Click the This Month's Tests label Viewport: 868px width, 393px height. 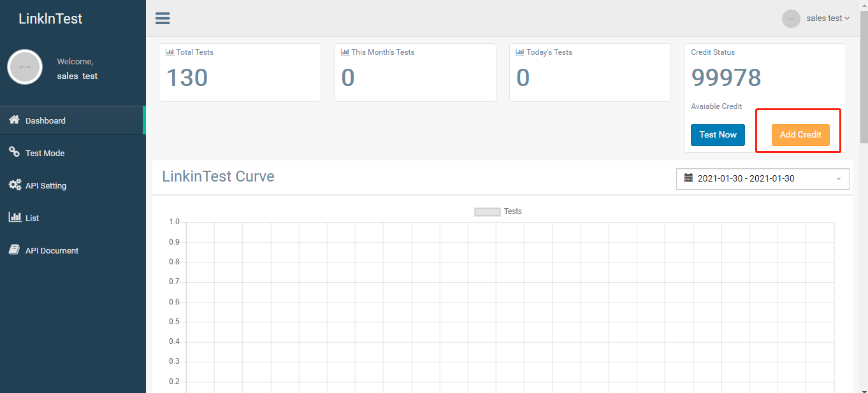(x=383, y=52)
